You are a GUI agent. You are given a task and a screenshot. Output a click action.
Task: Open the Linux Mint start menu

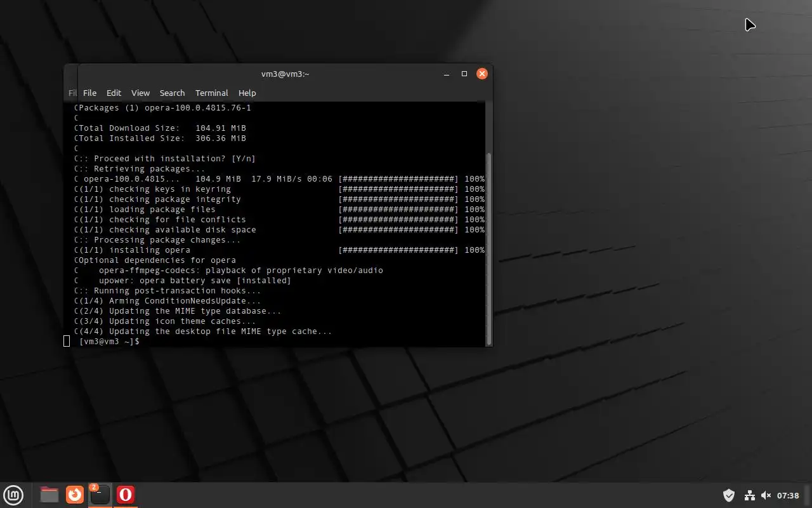pos(13,495)
